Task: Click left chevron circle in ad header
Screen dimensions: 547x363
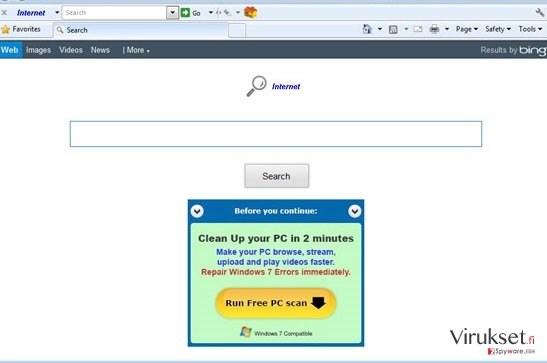Action: (x=197, y=211)
